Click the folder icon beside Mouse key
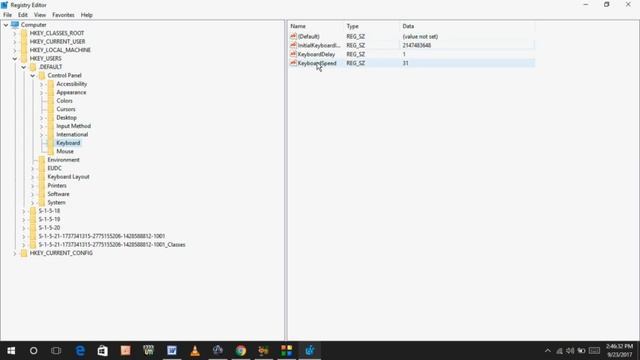Screen dimensions: 640x360 (51, 151)
